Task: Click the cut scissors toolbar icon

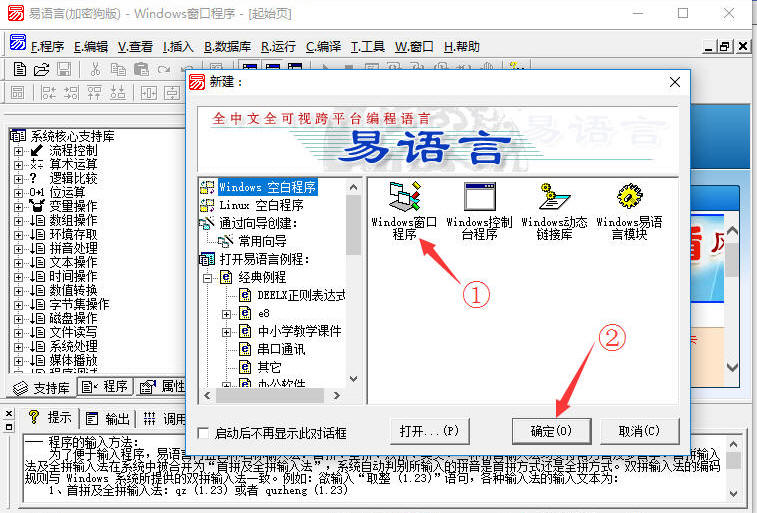Action: point(95,69)
